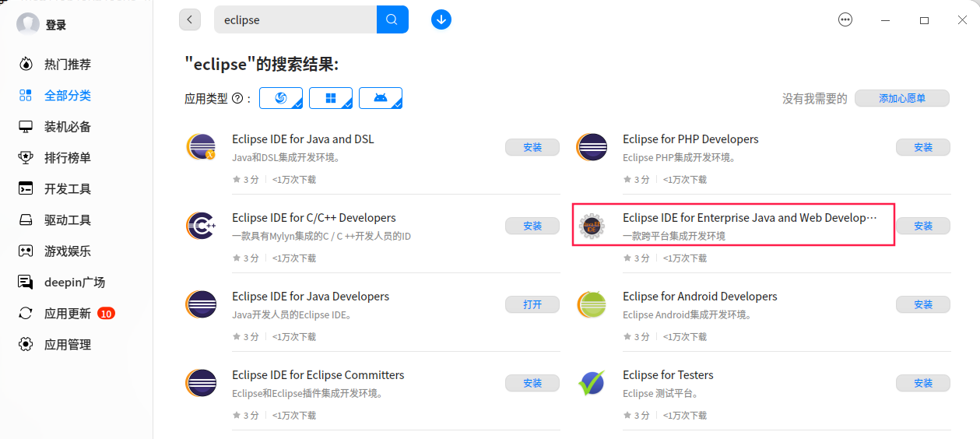Viewport: 980px width, 439px height.
Task: Click green Eclipse for Android Developers icon
Action: tap(592, 304)
